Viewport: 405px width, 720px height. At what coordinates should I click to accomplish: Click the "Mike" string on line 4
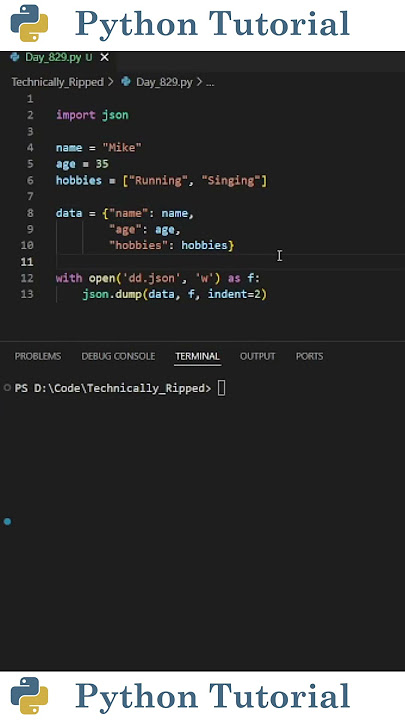pyautogui.click(x=122, y=148)
